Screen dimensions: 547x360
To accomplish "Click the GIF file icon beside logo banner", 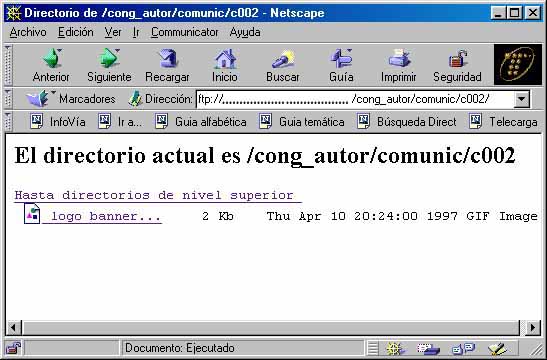I will coord(32,213).
